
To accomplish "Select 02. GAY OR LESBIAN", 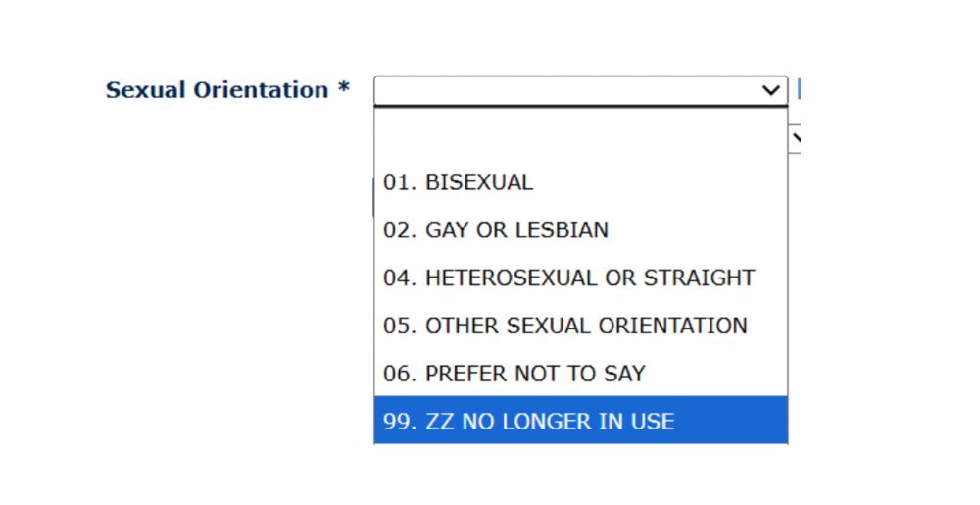I will click(x=496, y=230).
